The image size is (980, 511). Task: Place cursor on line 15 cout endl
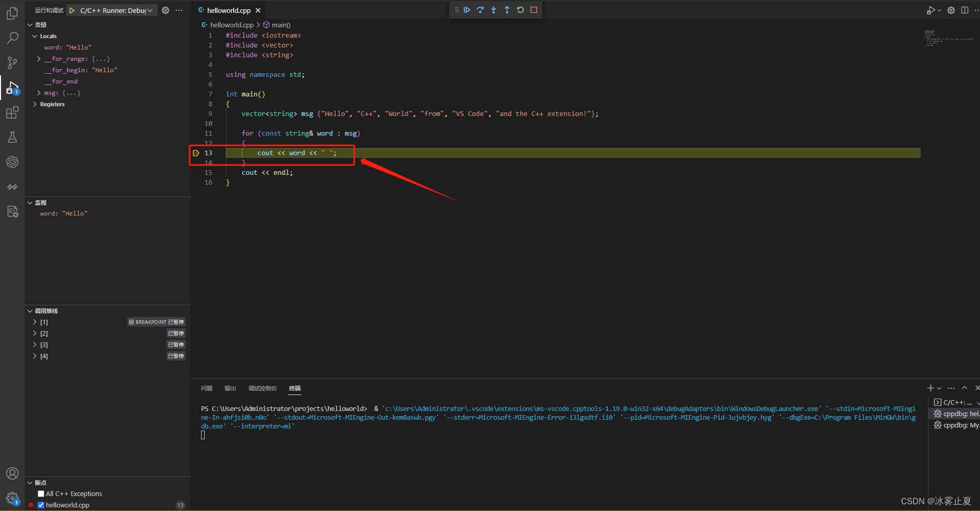[267, 173]
